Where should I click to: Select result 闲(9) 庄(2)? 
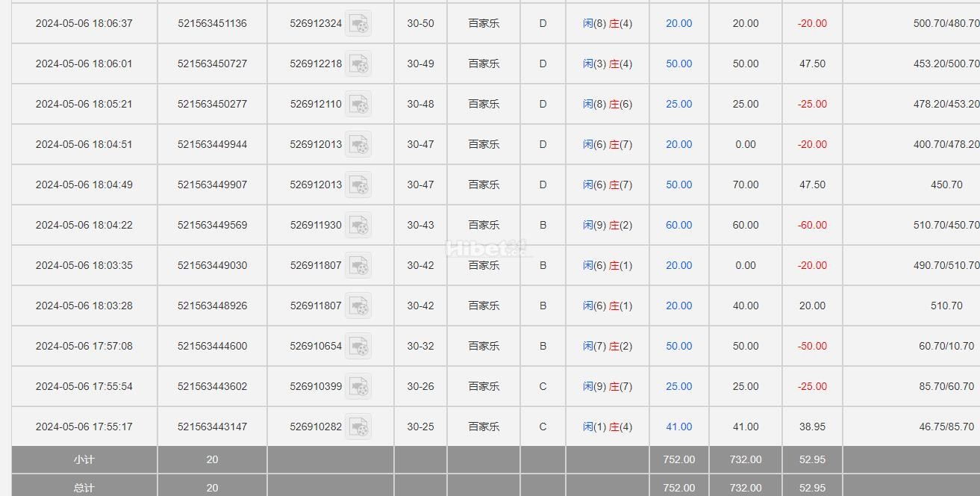[x=608, y=225]
